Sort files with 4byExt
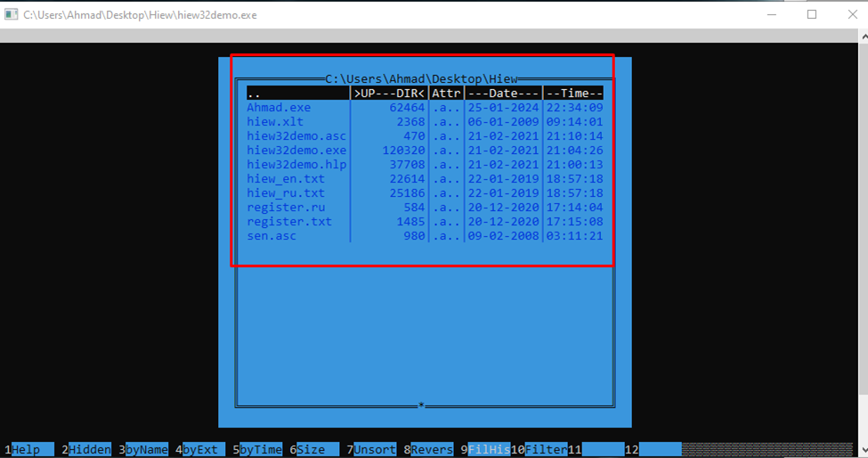868x458 pixels. point(200,449)
